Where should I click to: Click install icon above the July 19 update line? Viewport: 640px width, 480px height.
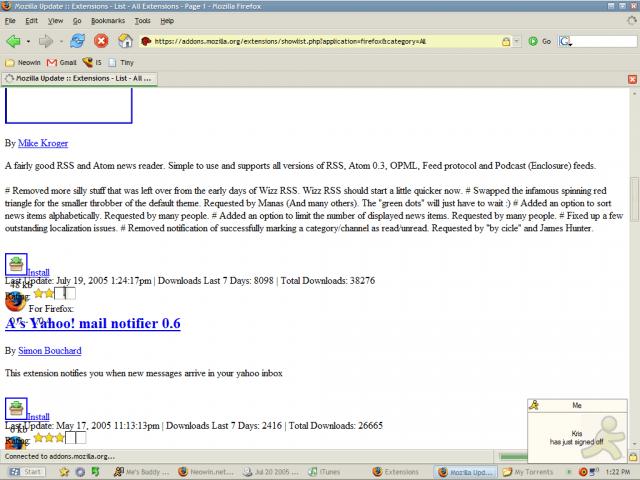(x=16, y=264)
